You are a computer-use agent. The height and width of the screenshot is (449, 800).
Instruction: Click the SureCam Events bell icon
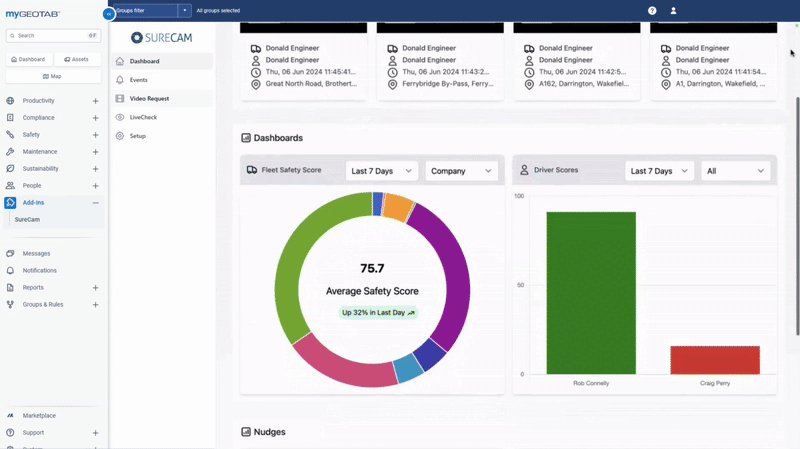point(120,80)
